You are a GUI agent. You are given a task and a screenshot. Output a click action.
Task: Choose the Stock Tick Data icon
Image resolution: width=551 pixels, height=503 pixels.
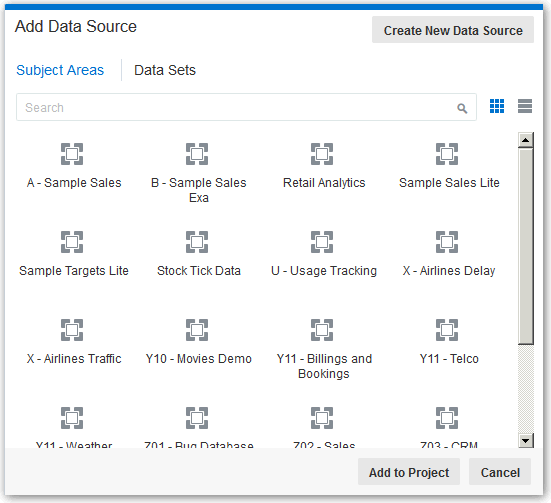coord(197,242)
